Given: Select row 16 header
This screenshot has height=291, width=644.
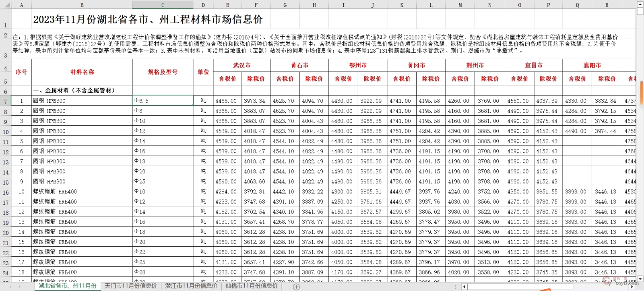Looking at the screenshot, I should click(6, 191).
